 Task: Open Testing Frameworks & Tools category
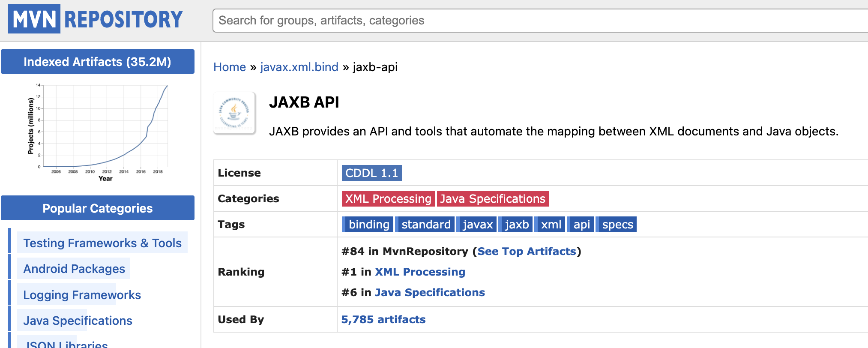pyautogui.click(x=102, y=243)
